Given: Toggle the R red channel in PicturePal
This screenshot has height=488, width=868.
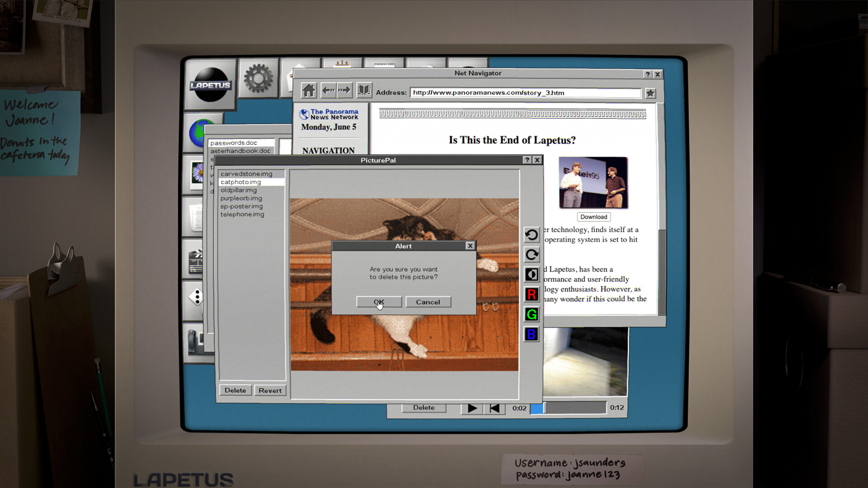Looking at the screenshot, I should 531,294.
